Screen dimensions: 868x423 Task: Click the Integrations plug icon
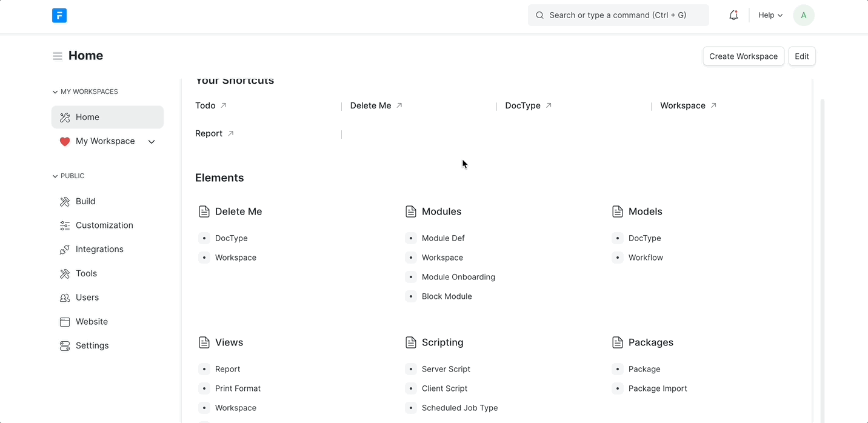point(65,250)
